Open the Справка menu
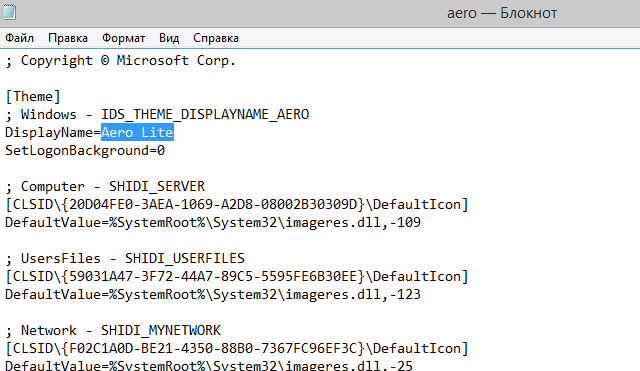This screenshot has width=640, height=371. (x=216, y=38)
